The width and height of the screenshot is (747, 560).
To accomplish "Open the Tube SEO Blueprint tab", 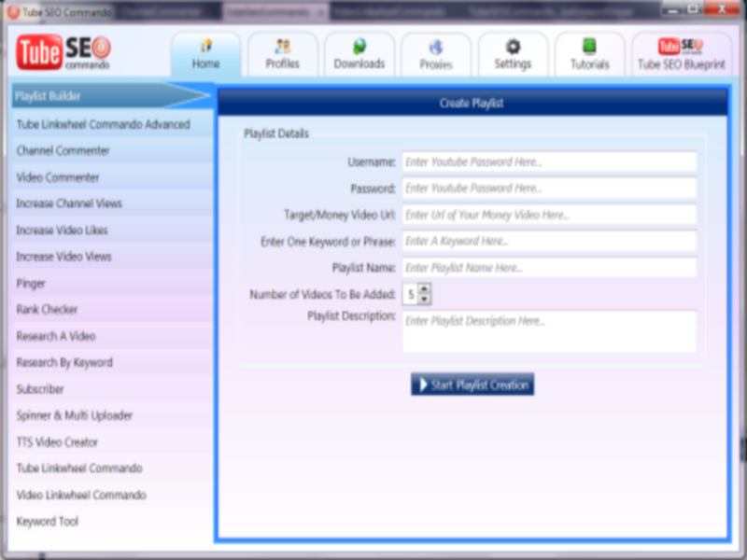I will [x=682, y=54].
